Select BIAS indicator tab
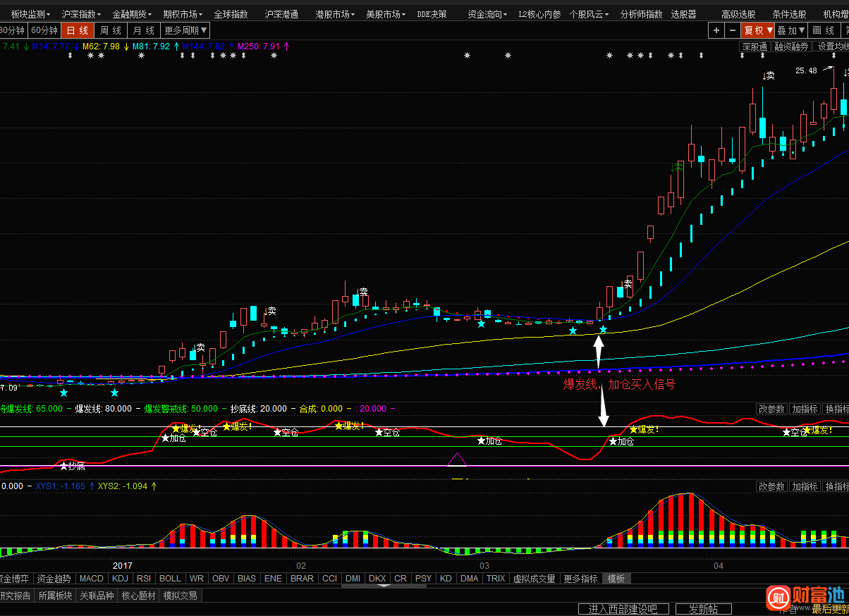 [x=247, y=579]
